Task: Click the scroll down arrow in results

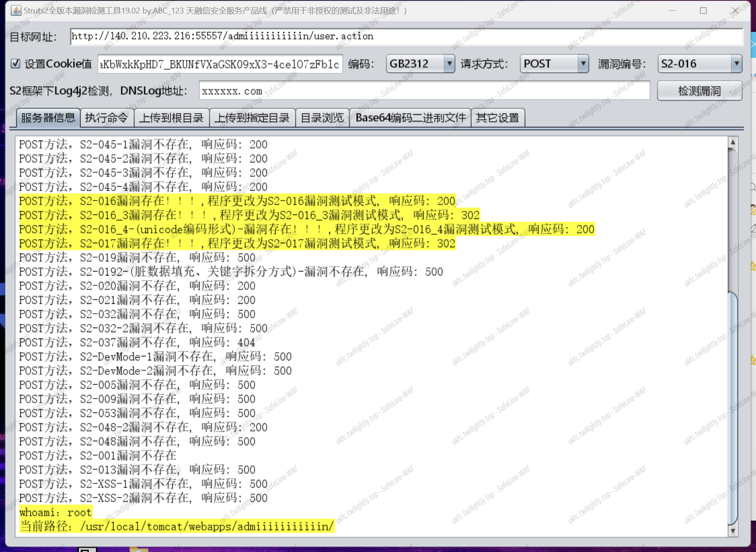Action: pyautogui.click(x=733, y=531)
